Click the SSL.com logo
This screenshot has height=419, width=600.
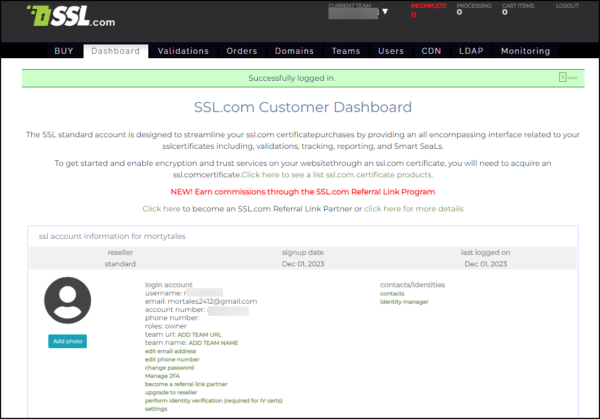[71, 16]
